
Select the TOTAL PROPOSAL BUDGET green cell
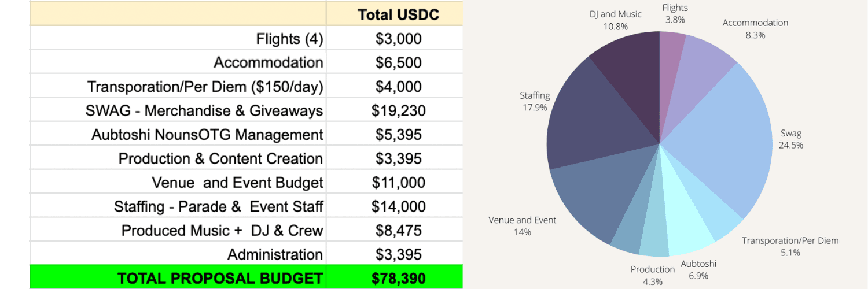tap(220, 278)
